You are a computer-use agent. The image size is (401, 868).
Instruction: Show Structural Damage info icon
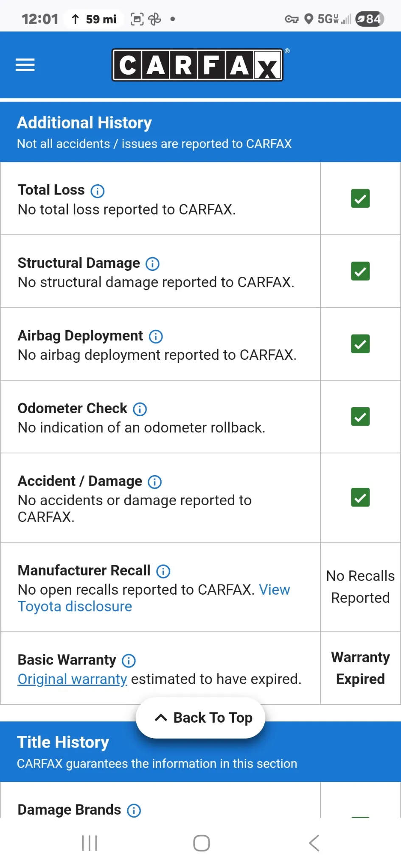click(152, 264)
